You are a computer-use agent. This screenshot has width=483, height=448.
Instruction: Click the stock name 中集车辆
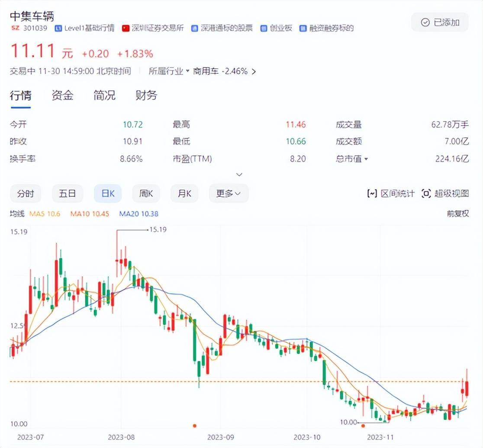click(x=32, y=16)
